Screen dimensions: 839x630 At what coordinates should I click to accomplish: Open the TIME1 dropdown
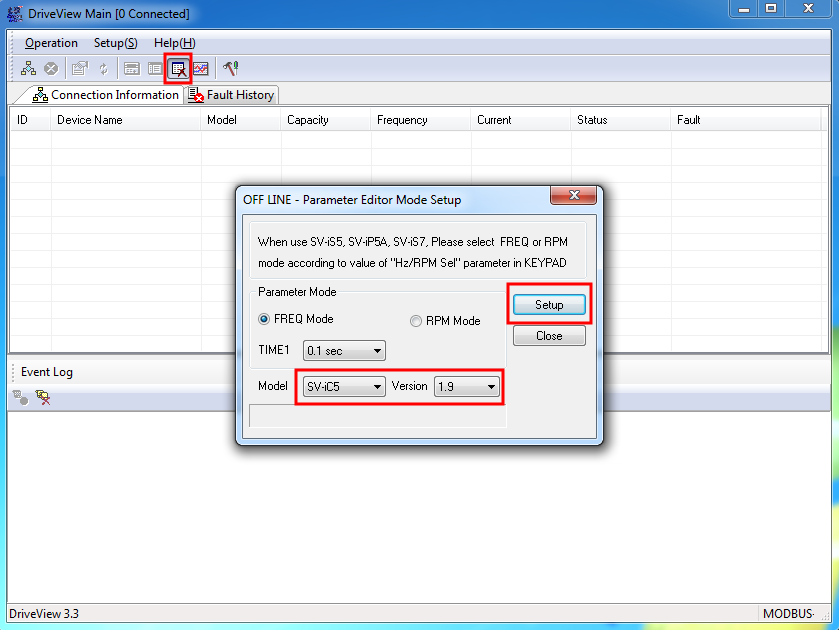coord(344,351)
